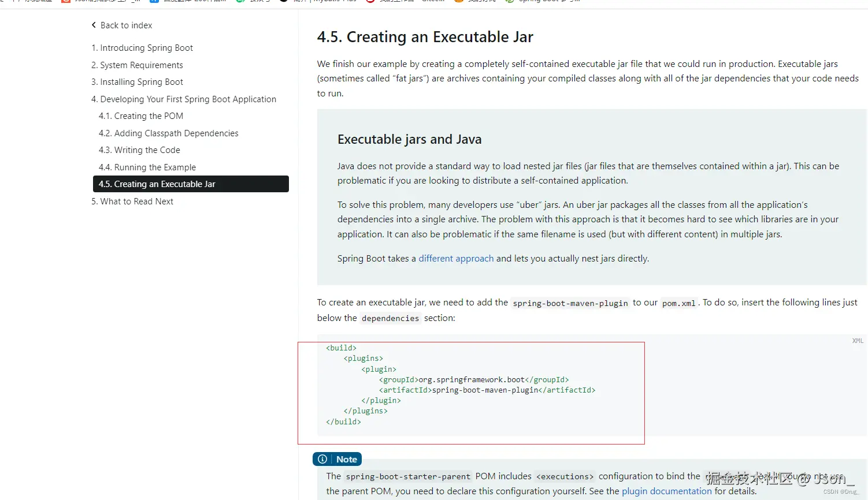Image resolution: width=868 pixels, height=500 pixels.
Task: Click the inline code 'spring-boot-maven-plugin' in the paragraph
Action: tap(570, 303)
